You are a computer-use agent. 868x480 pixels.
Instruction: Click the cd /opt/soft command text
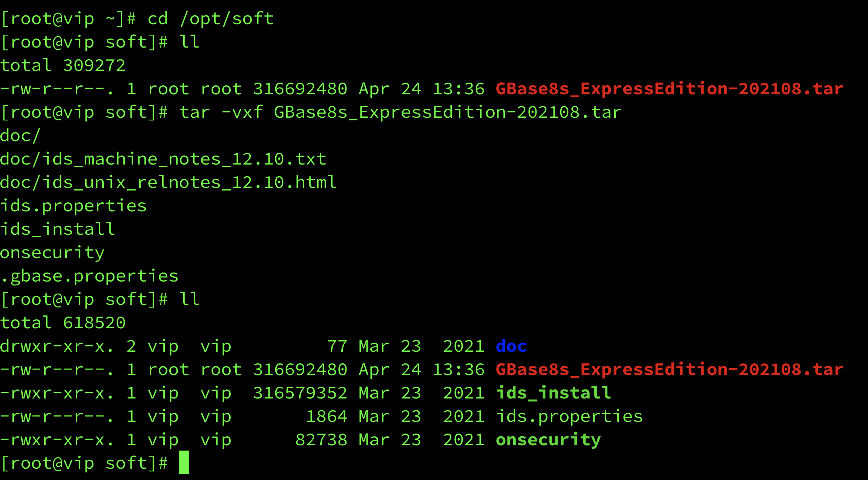click(211, 19)
